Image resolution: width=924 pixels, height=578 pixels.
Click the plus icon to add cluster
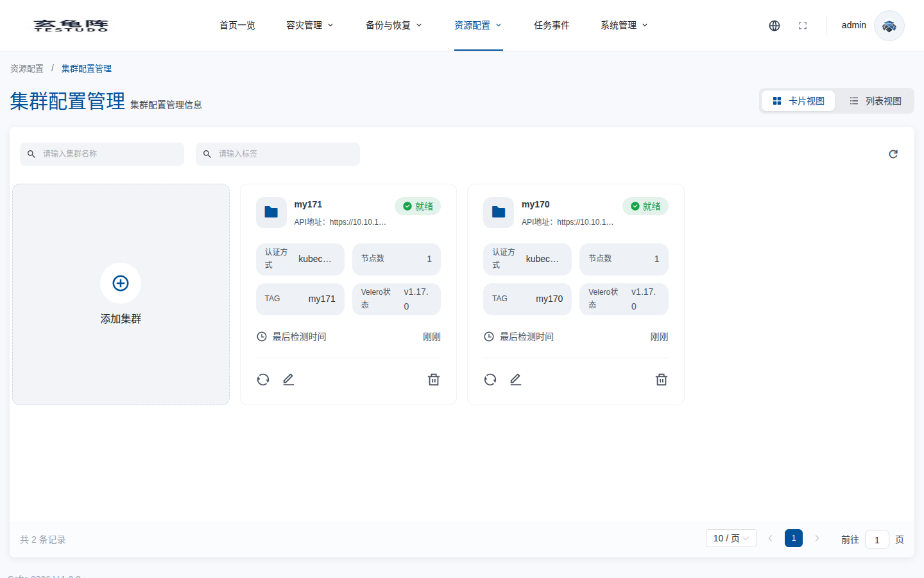point(121,283)
